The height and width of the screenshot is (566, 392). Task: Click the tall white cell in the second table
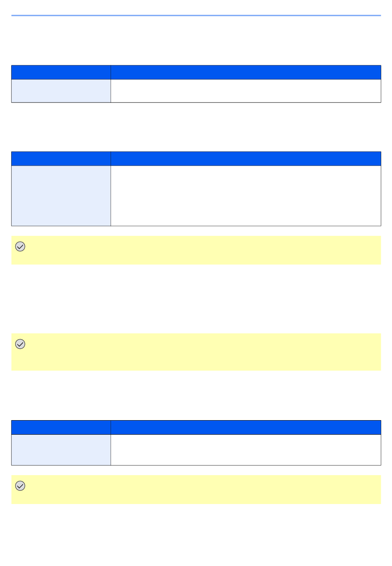pyautogui.click(x=246, y=196)
